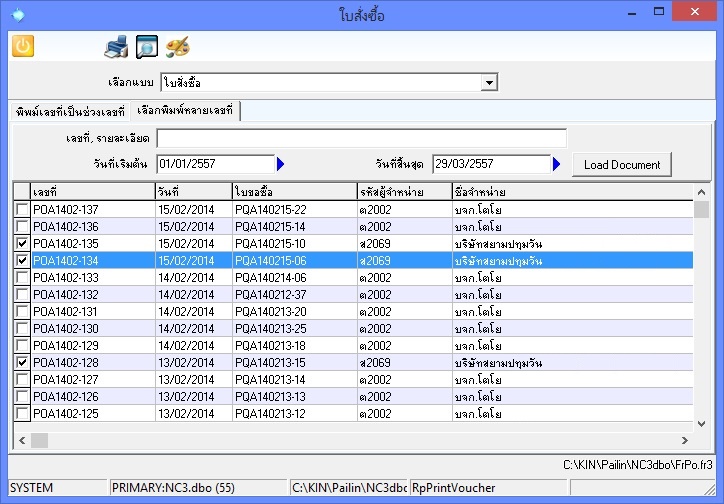The image size is (724, 504).
Task: Click the เลขที่, รายละเอียด search field
Action: click(x=361, y=138)
